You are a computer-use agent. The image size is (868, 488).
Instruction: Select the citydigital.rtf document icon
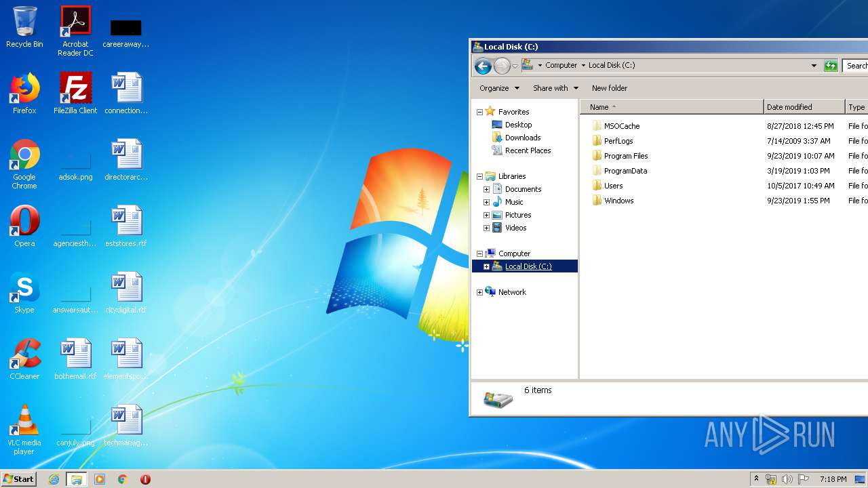coord(126,293)
